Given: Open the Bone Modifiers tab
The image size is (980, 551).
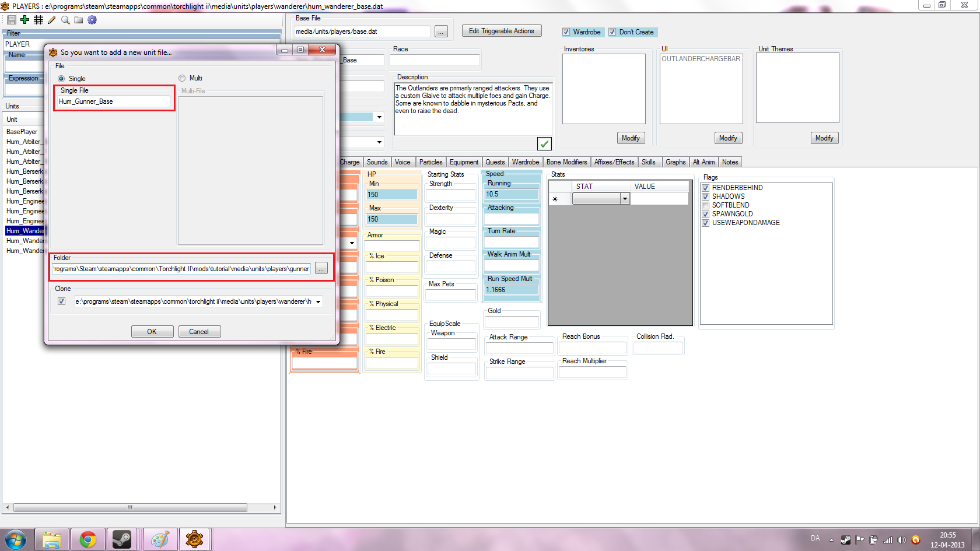Looking at the screenshot, I should click(566, 162).
